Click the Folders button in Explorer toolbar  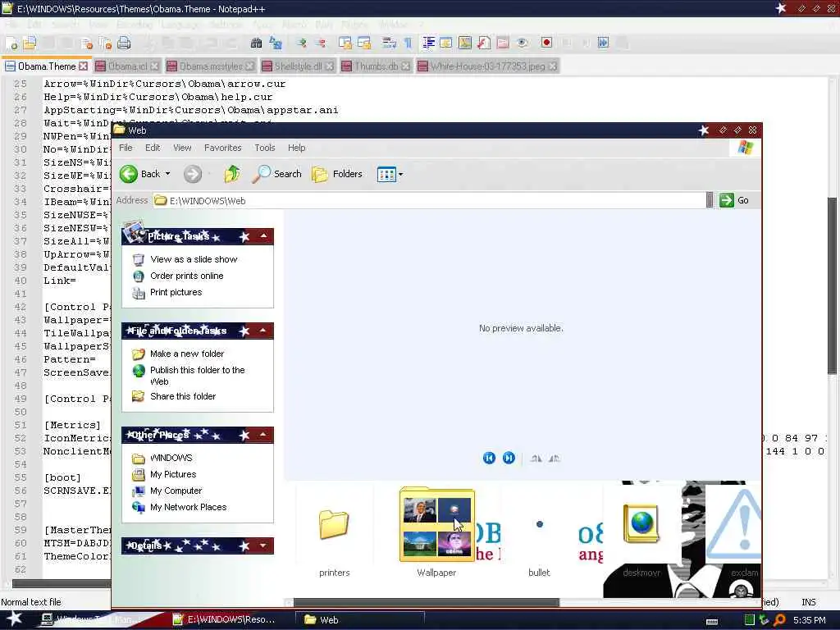337,174
